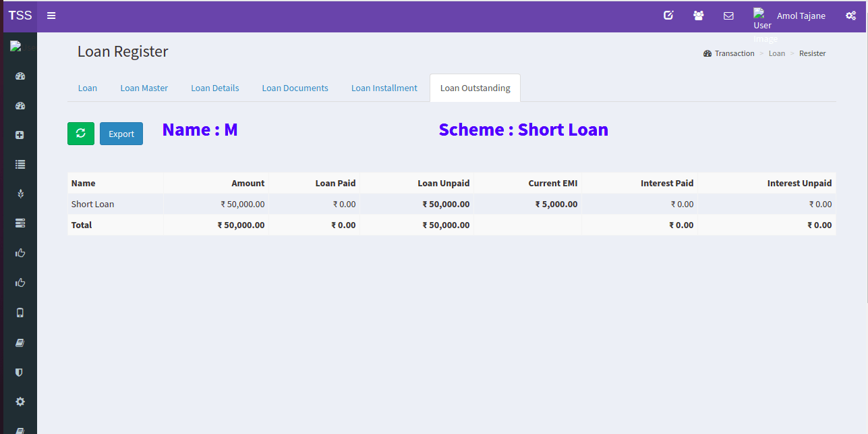Open Amol Tajane user menu
868x434 pixels.
(x=801, y=16)
